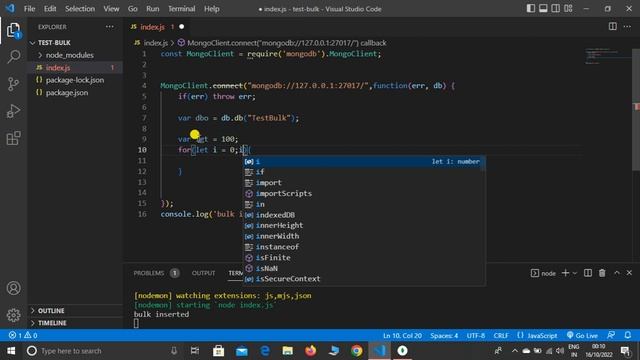Select 'i' suggestion in autocomplete list

pyautogui.click(x=364, y=161)
